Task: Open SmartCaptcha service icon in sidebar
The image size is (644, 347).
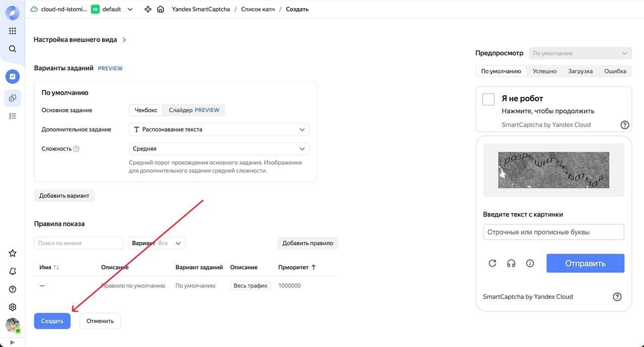Action: [13, 77]
